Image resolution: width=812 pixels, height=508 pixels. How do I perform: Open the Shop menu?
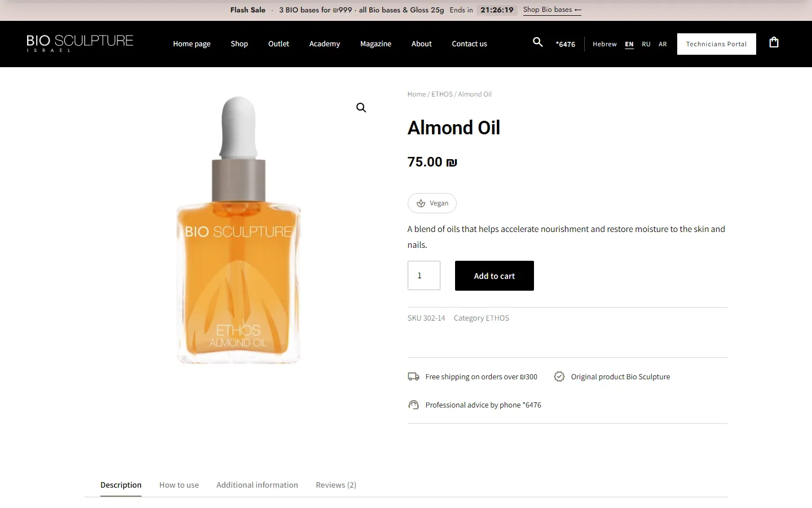[x=239, y=43]
